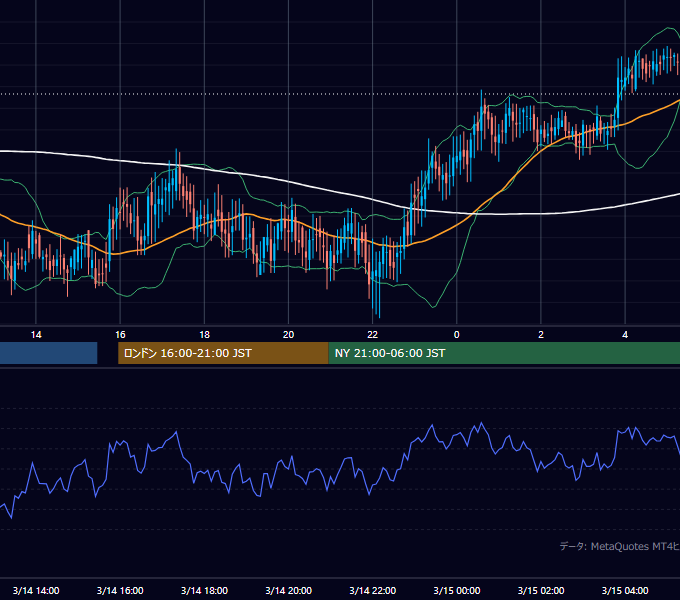Select the 3/14 20:00 date label
Screen dimensions: 680x600
(x=288, y=590)
